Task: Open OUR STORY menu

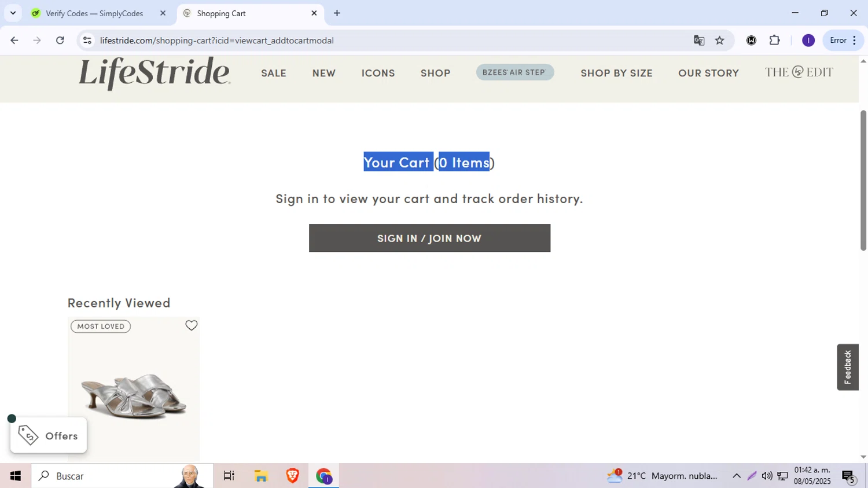Action: click(x=709, y=73)
